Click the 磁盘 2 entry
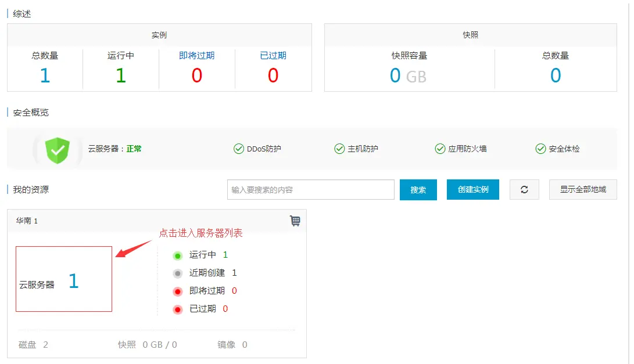Image resolution: width=634 pixels, height=364 pixels. (33, 345)
